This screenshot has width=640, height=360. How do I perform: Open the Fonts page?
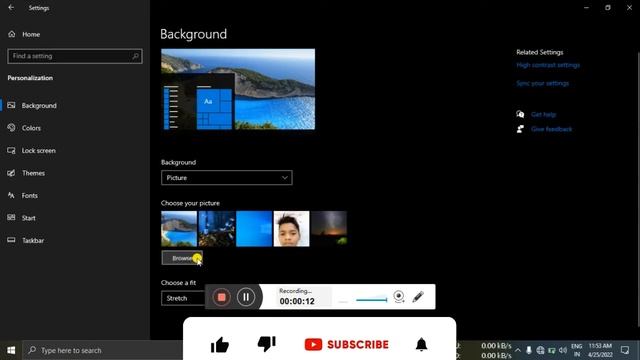point(30,195)
